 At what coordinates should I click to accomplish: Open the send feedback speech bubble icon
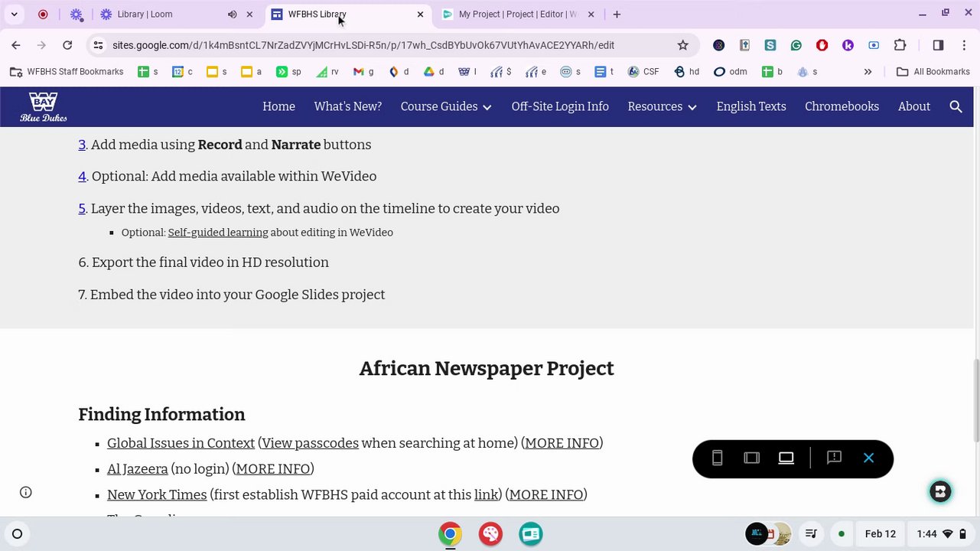tap(834, 458)
